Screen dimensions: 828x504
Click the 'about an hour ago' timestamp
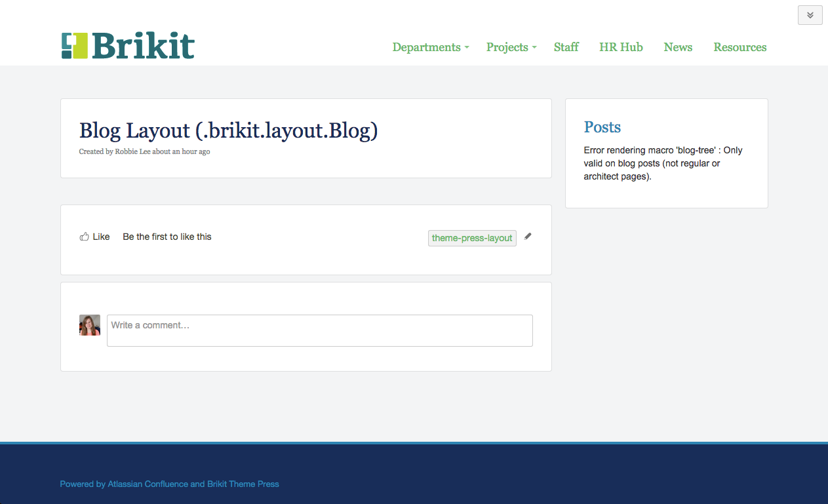[181, 151]
